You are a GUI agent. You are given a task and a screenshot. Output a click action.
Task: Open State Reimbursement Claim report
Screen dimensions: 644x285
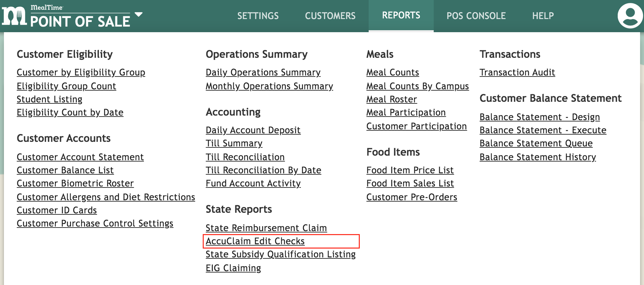click(x=266, y=228)
